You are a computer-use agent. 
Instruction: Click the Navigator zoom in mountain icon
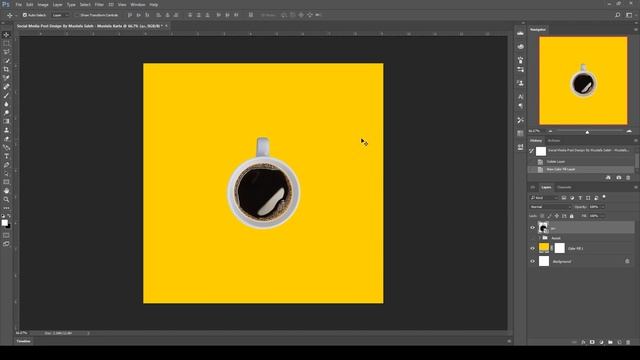pos(629,131)
